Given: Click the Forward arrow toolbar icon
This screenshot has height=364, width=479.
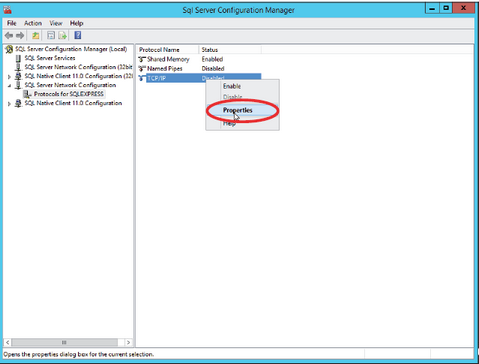Looking at the screenshot, I should [x=20, y=35].
